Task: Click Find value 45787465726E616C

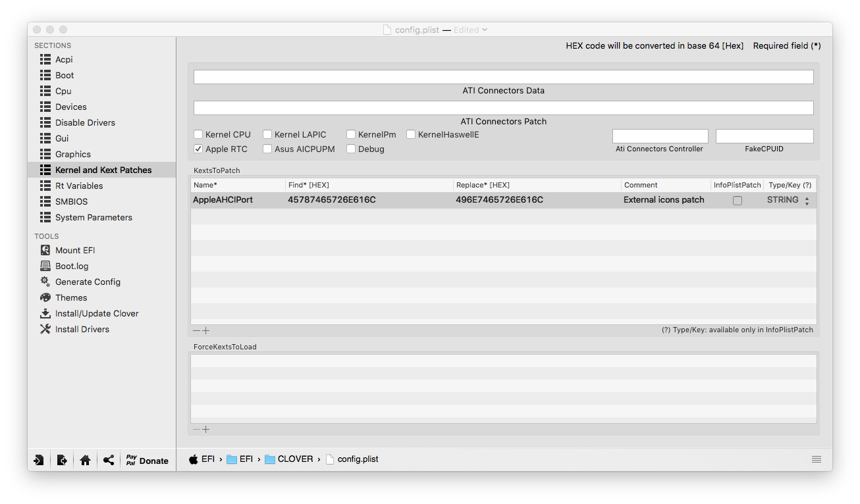Action: (x=332, y=200)
